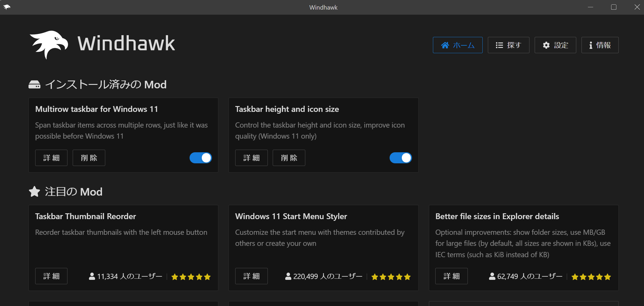
Task: Click 削除 for Taskbar height and icon size
Action: click(x=289, y=158)
